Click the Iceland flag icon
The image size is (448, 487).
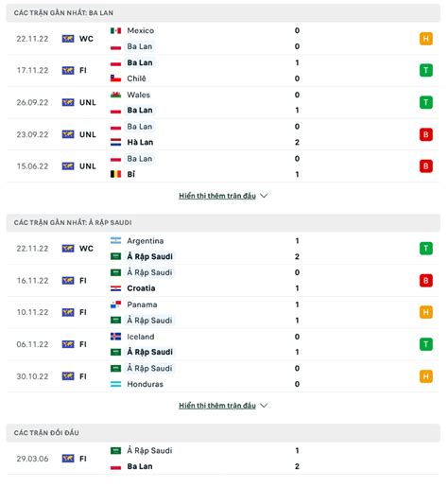coord(115,337)
